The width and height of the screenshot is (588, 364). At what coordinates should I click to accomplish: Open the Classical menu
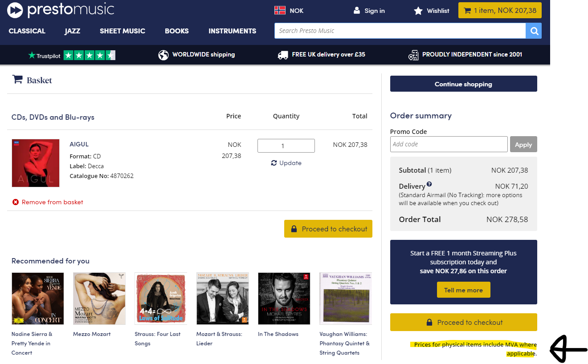pyautogui.click(x=27, y=31)
